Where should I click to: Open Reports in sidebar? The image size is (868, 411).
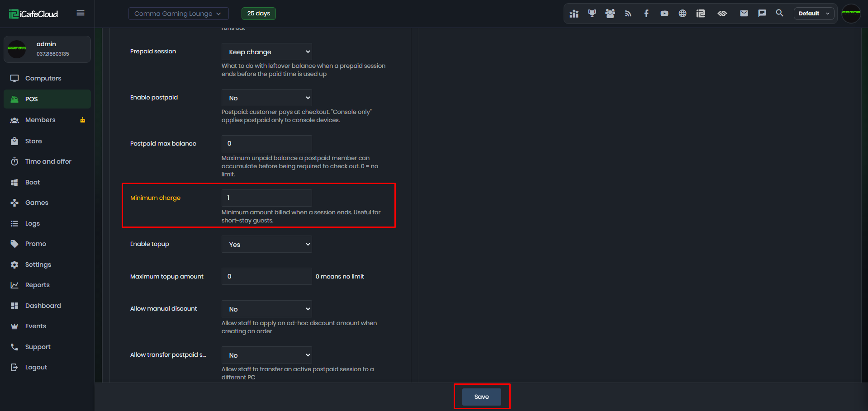(47, 285)
